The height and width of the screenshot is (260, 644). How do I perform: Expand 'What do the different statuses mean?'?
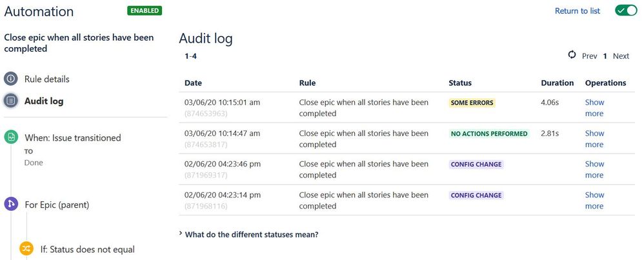click(251, 234)
